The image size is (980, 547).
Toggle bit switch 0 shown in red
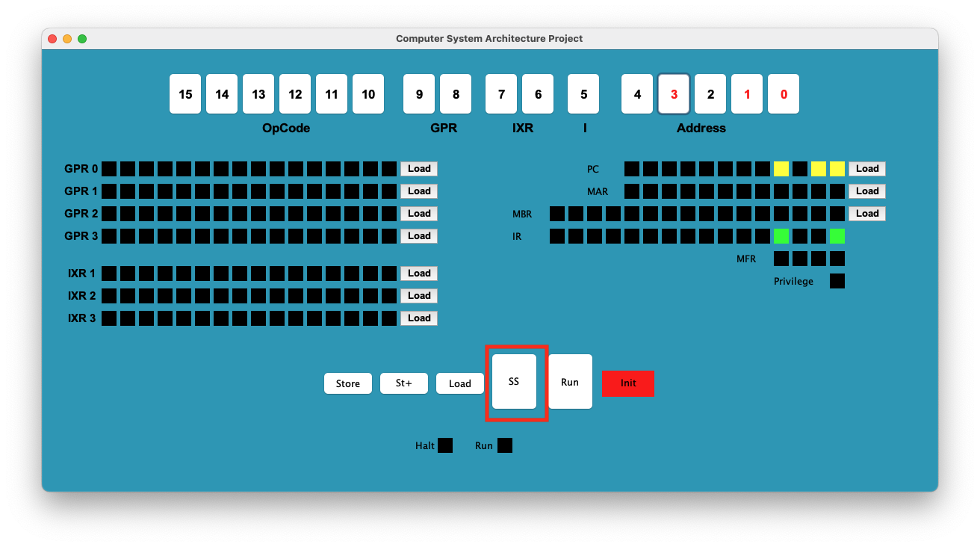tap(784, 94)
